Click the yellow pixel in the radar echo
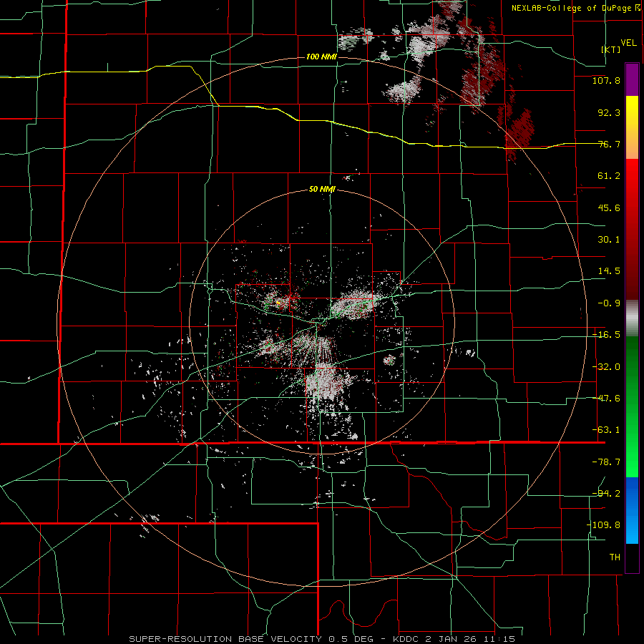Screen dimensions: 644x644 tap(278, 303)
